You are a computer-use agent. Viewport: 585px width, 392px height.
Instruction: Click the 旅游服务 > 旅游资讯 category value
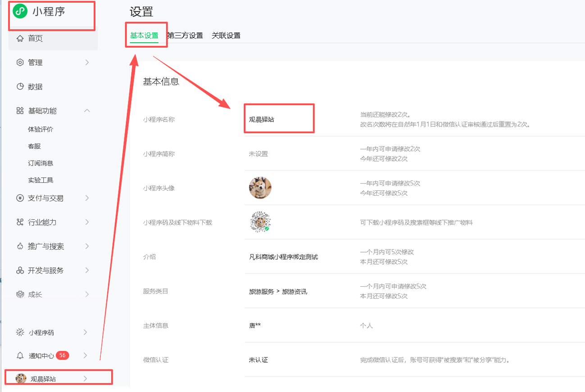point(278,292)
